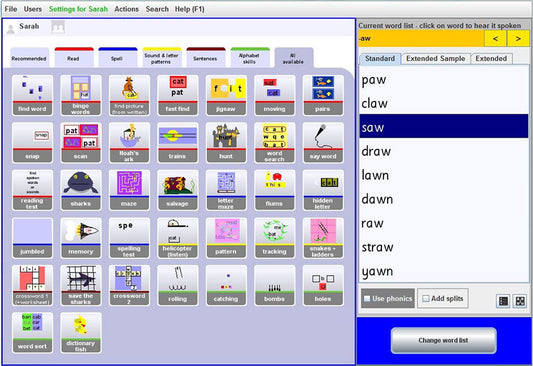
Task: Start the flums game
Action: coord(274,190)
